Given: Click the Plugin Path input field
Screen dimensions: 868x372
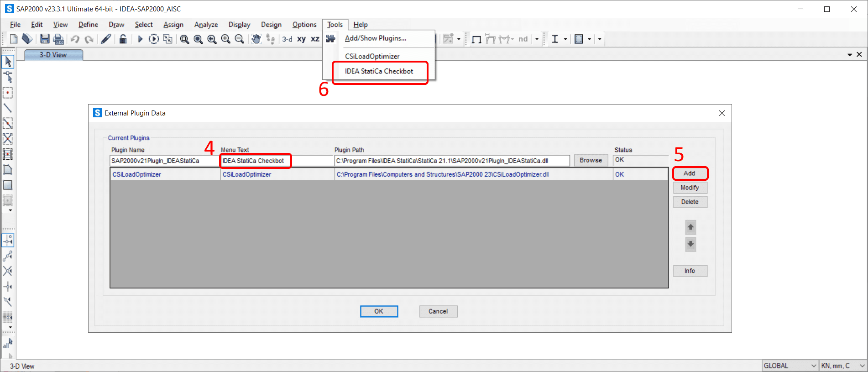Looking at the screenshot, I should [x=452, y=161].
